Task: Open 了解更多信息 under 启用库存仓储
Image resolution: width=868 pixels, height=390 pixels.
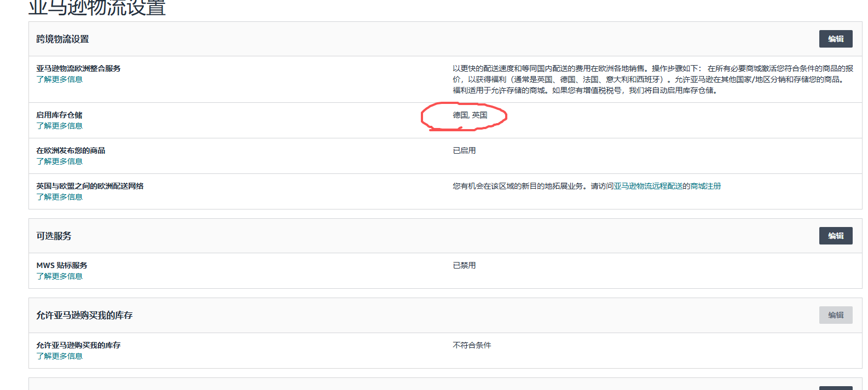Action: pos(59,126)
